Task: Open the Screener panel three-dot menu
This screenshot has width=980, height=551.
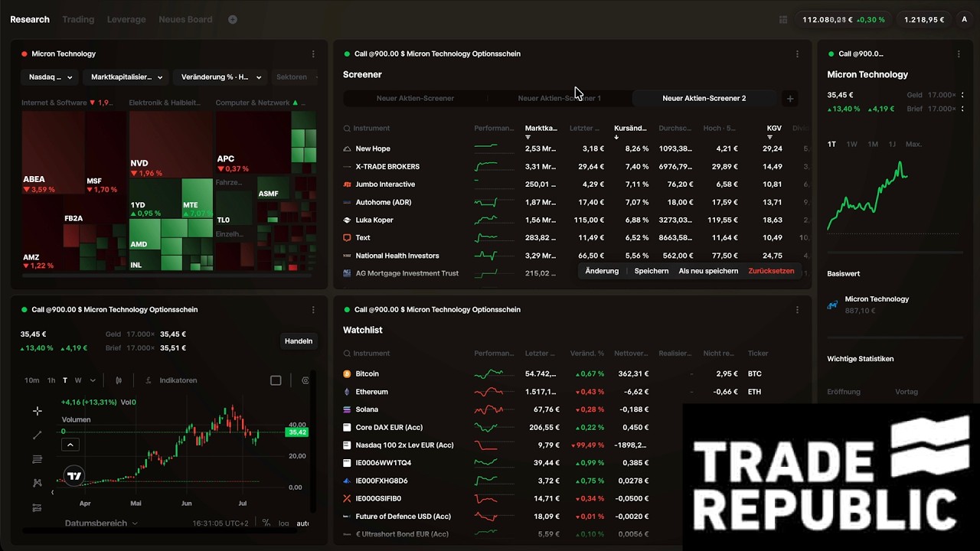Action: click(x=797, y=54)
